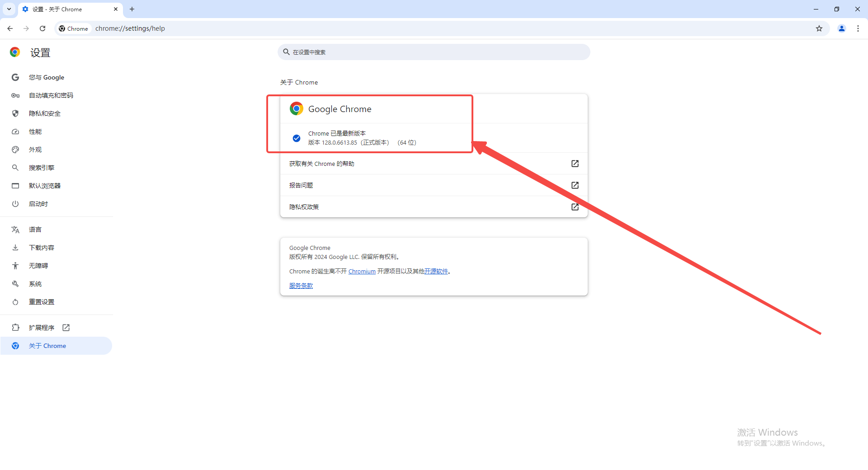The image size is (868, 470).
Task: Click the Google Chrome logo in card
Action: (x=297, y=108)
